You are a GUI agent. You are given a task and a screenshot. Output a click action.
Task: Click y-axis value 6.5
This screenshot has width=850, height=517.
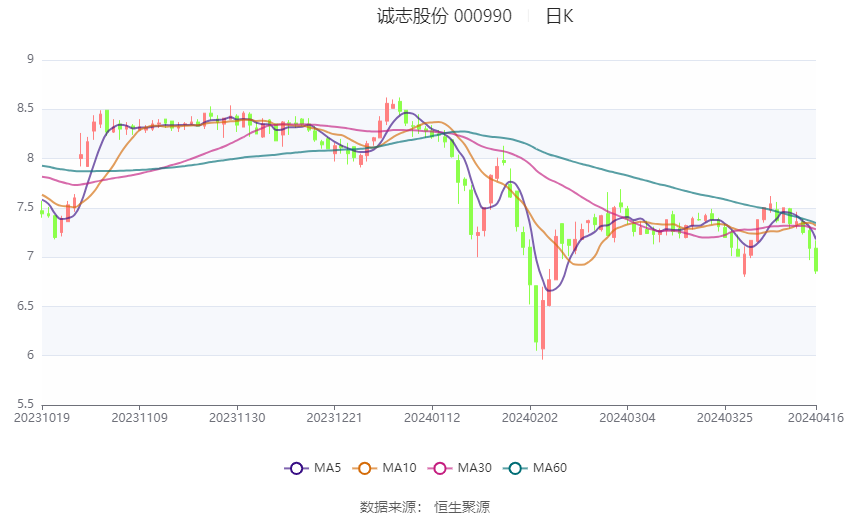point(25,306)
